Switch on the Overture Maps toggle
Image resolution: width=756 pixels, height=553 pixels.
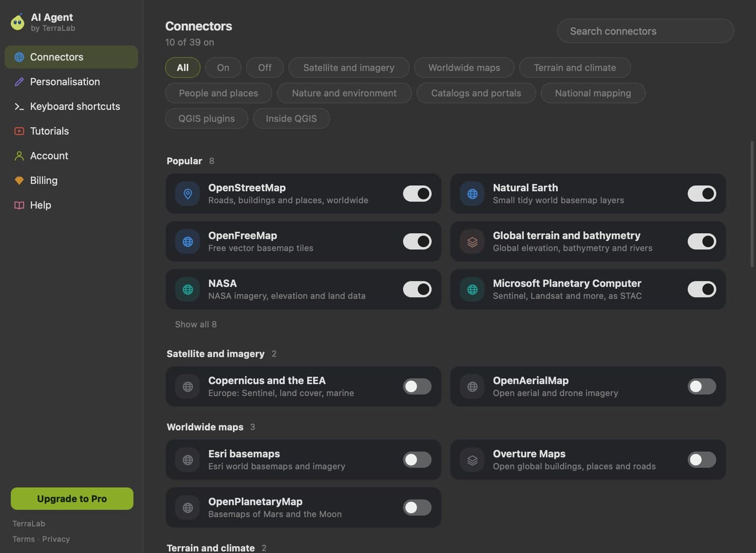point(702,460)
